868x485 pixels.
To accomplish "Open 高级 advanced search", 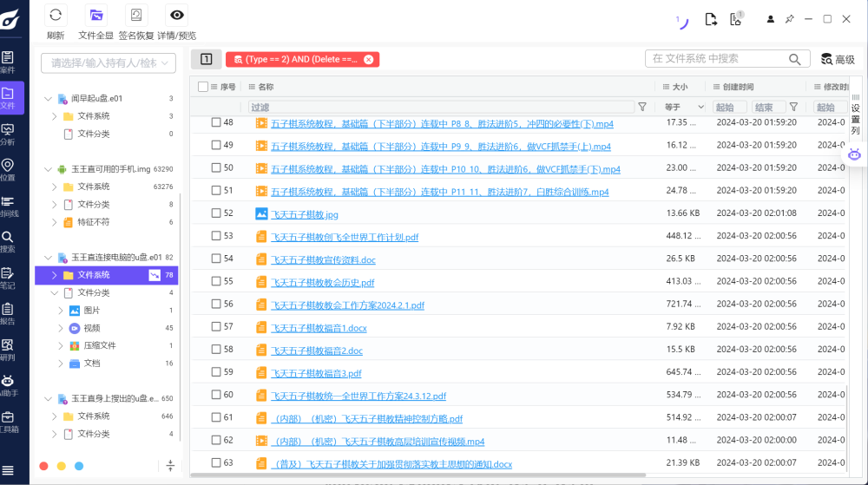I will 837,59.
